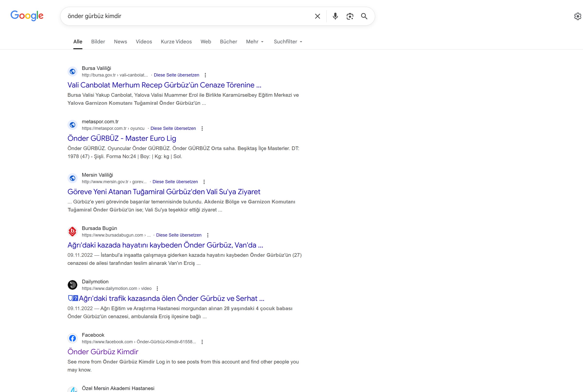Click the Mersin Valiliği site name

(x=97, y=175)
